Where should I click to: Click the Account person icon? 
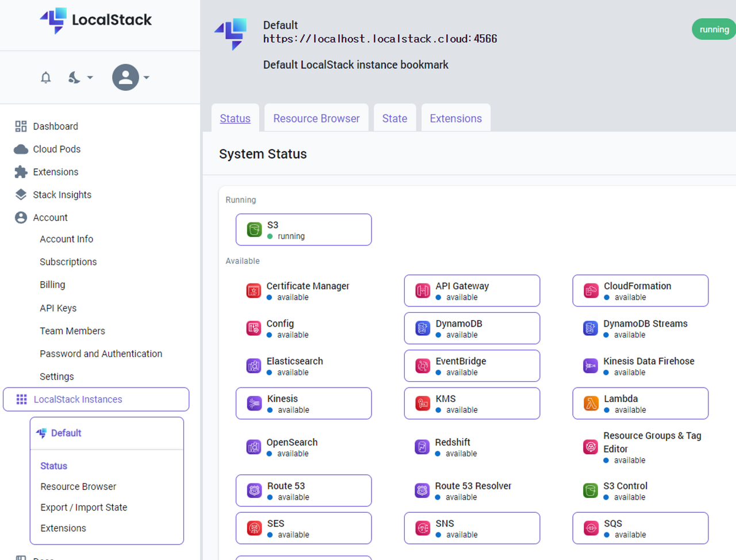(21, 217)
